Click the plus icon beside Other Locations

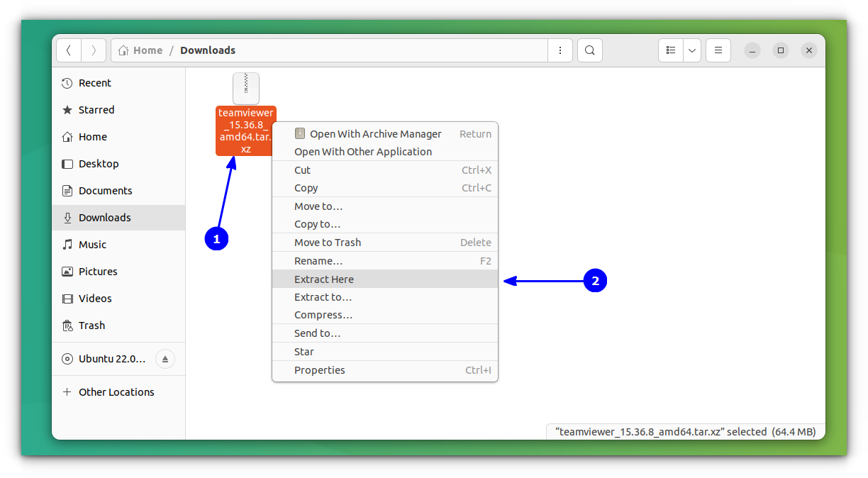coord(67,392)
